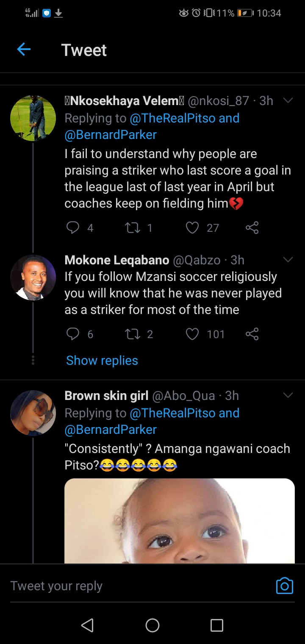Tap the Android home navigation button
305x644 pixels.
pyautogui.click(x=152, y=625)
